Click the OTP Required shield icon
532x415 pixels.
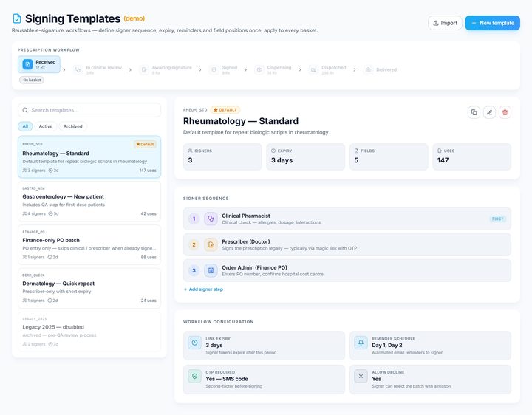click(x=194, y=376)
